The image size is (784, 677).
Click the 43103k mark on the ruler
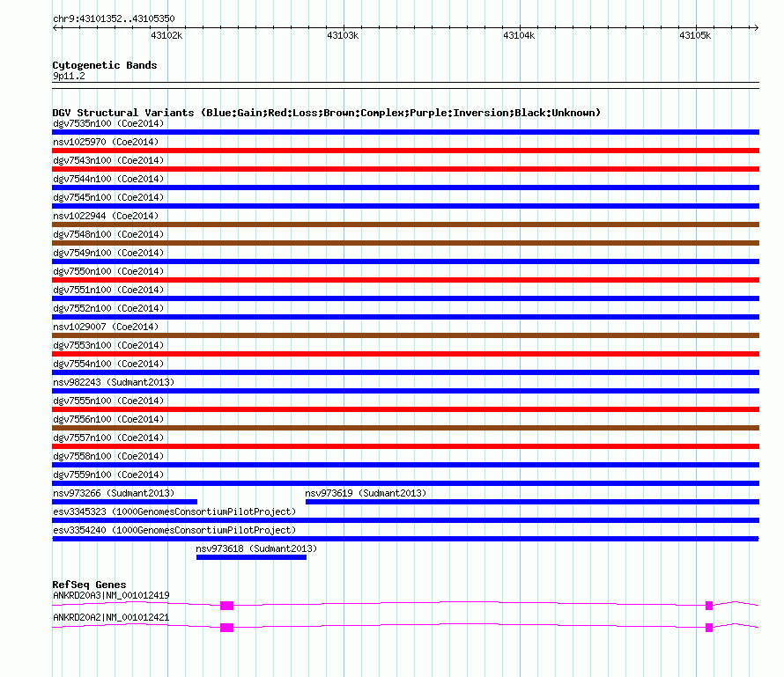click(343, 35)
